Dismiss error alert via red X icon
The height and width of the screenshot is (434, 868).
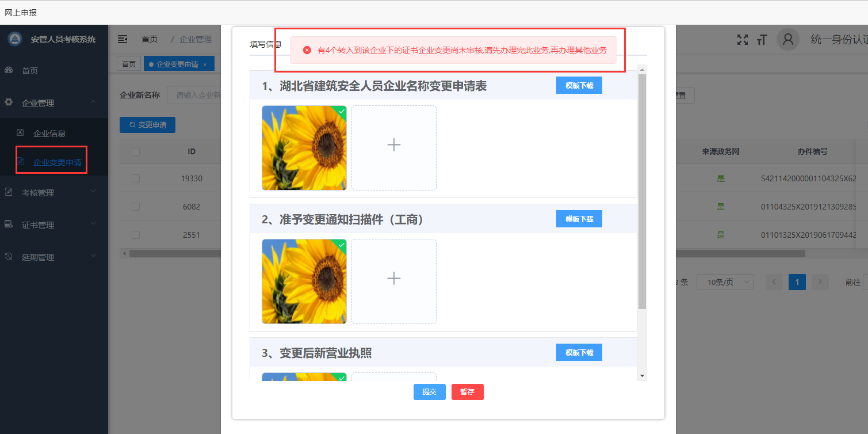pyautogui.click(x=307, y=50)
